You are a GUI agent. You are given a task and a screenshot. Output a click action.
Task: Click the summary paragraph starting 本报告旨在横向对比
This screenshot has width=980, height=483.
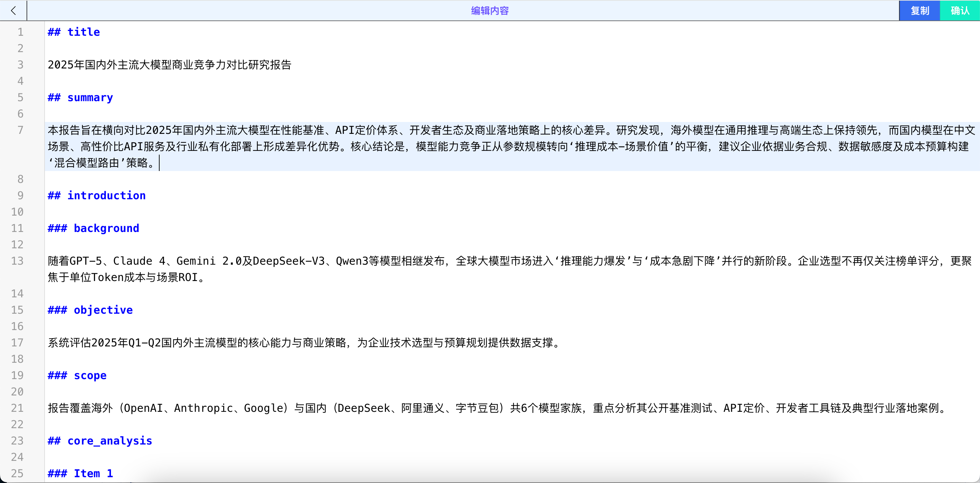coord(511,146)
